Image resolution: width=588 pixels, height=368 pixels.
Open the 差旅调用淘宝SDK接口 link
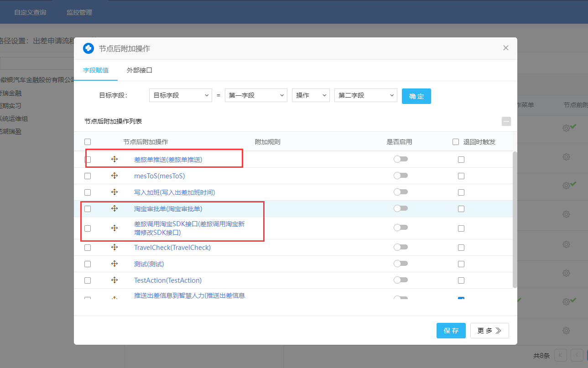[x=190, y=228]
